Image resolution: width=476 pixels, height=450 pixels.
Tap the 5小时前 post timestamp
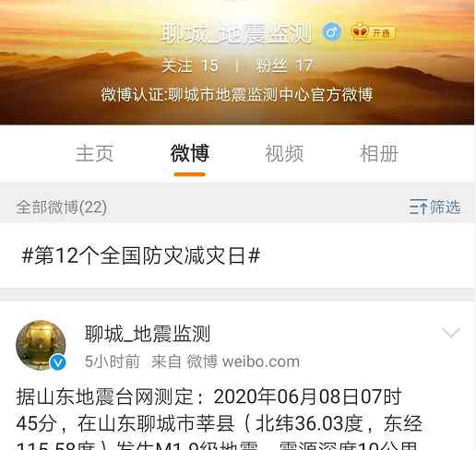click(x=113, y=361)
